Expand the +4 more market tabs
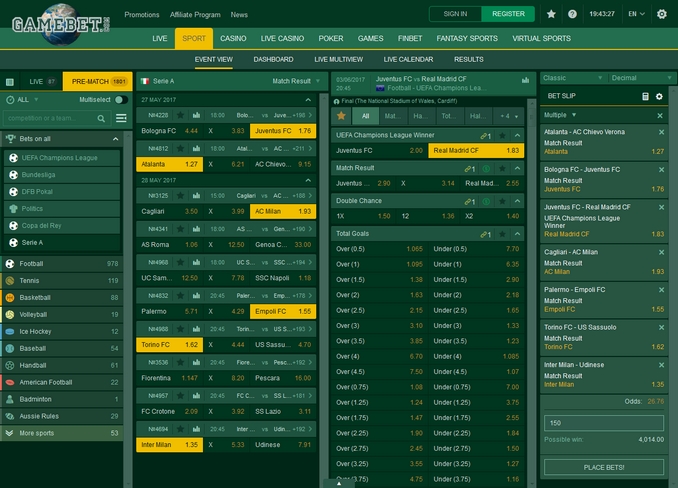This screenshot has height=488, width=678. click(509, 116)
